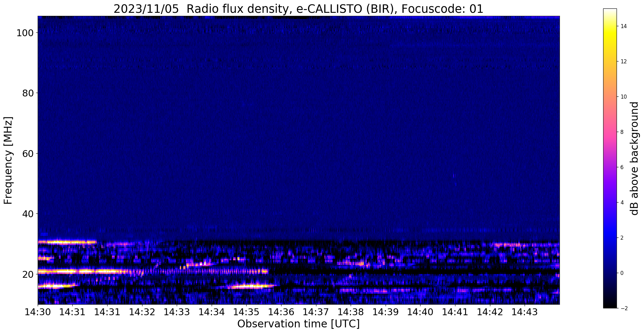Click the 14:33 time tick label

[177, 312]
